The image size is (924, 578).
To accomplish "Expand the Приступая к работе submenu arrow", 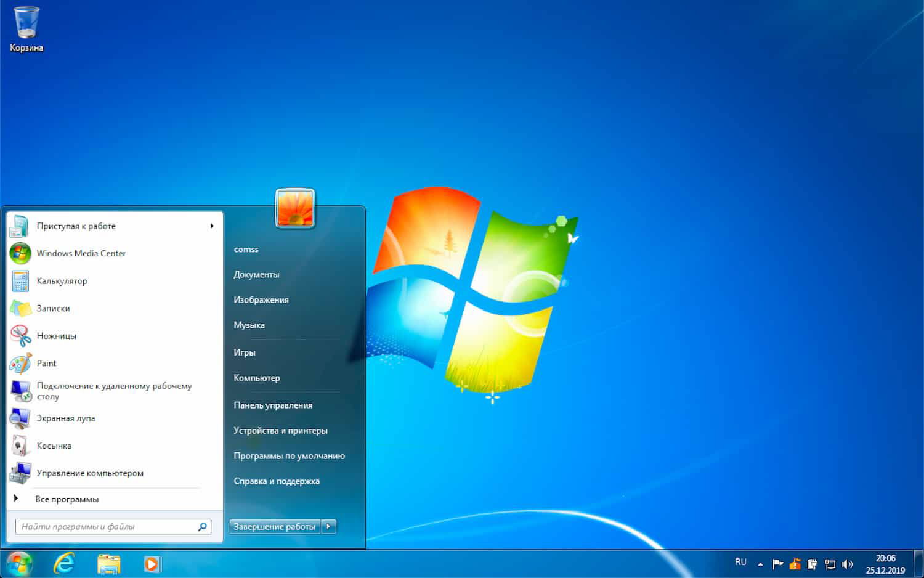I will click(212, 226).
